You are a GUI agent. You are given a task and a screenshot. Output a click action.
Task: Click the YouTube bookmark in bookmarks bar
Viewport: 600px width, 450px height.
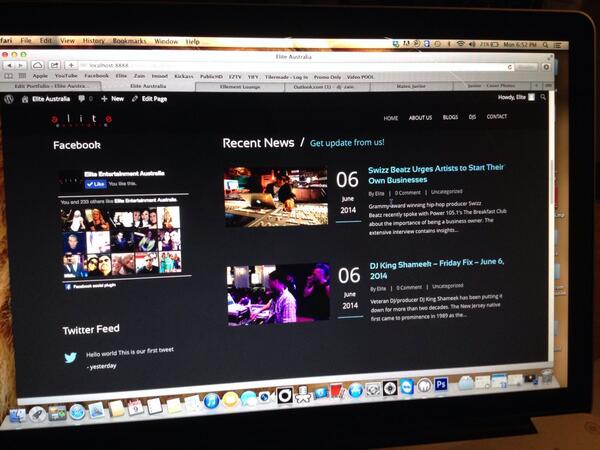[x=66, y=76]
